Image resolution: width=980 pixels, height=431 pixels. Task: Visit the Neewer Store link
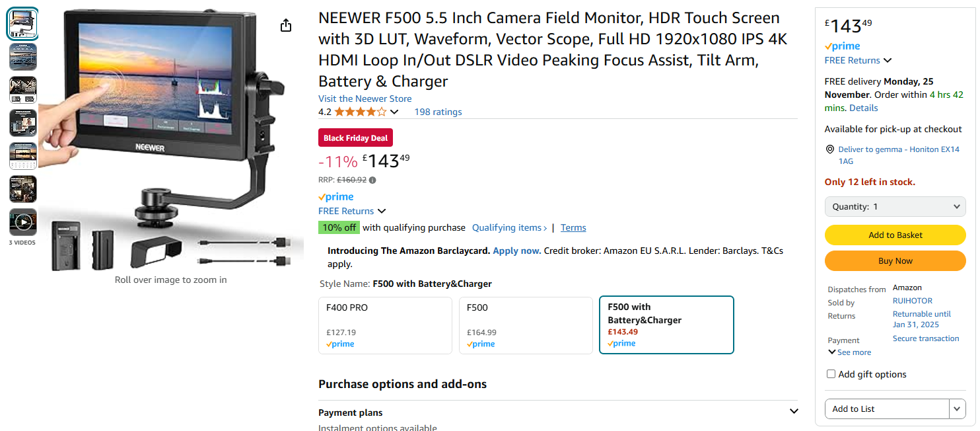coord(365,98)
